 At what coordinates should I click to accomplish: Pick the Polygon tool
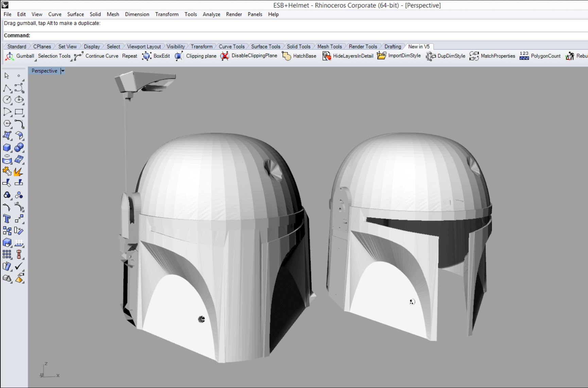pos(7,124)
